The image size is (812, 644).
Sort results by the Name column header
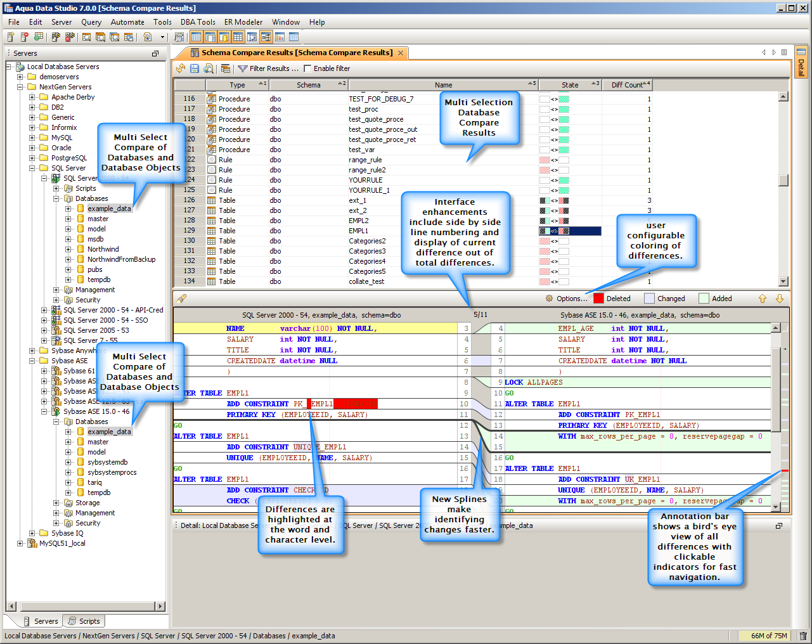click(x=443, y=85)
